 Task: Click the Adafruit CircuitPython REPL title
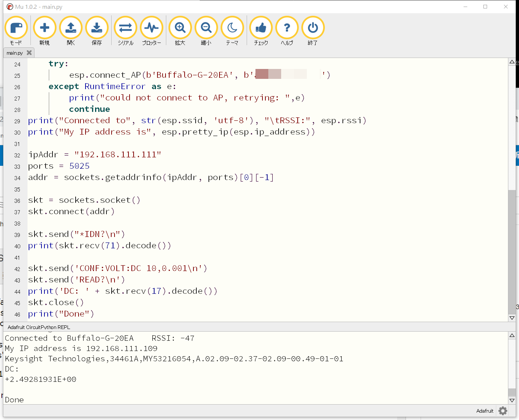[39, 327]
